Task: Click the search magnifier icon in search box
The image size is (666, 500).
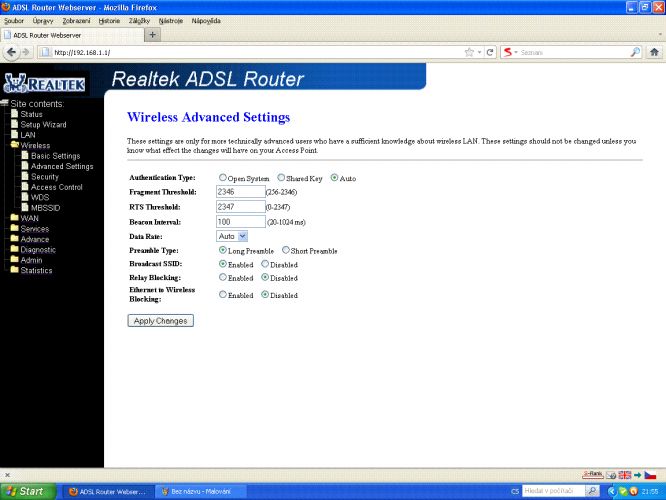Action: tap(635, 52)
